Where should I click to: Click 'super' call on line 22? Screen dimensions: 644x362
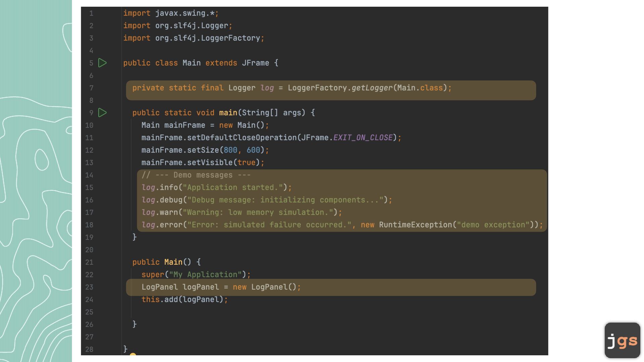[x=153, y=275]
